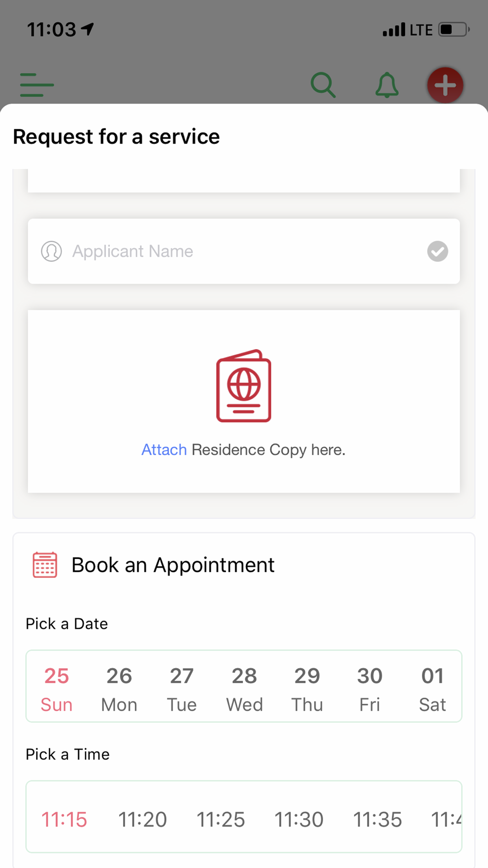Screen dimensions: 488x868
Task: Select the 11:30 time slot
Action: [299, 819]
